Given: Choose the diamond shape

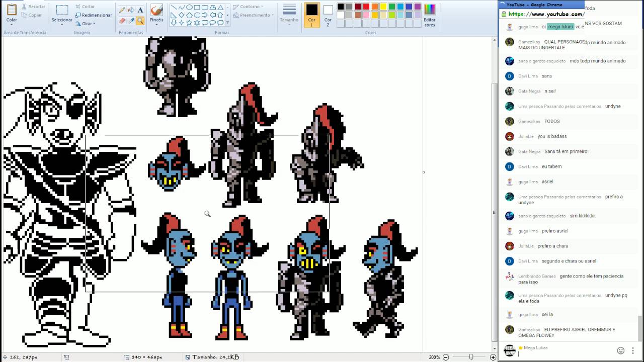Looking at the screenshot, I should [182, 15].
